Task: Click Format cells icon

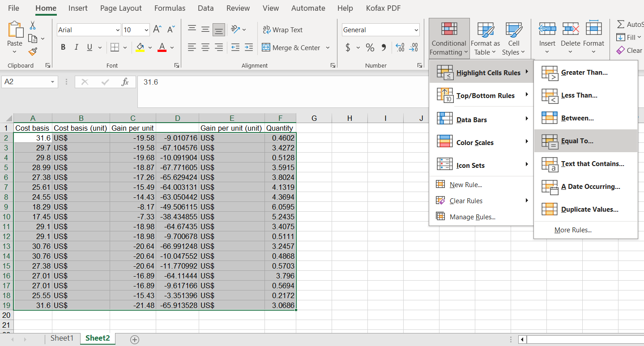Action: pyautogui.click(x=593, y=29)
